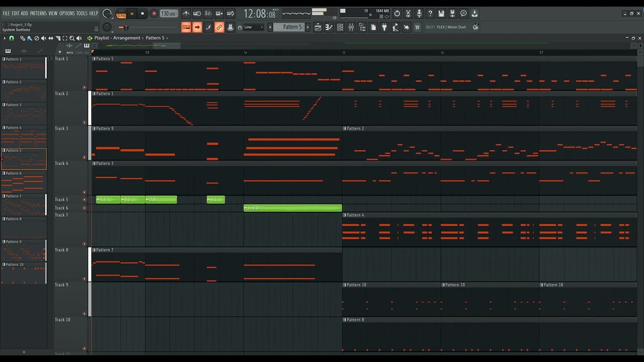Toggle the link/multilink controllers button

[219, 27]
